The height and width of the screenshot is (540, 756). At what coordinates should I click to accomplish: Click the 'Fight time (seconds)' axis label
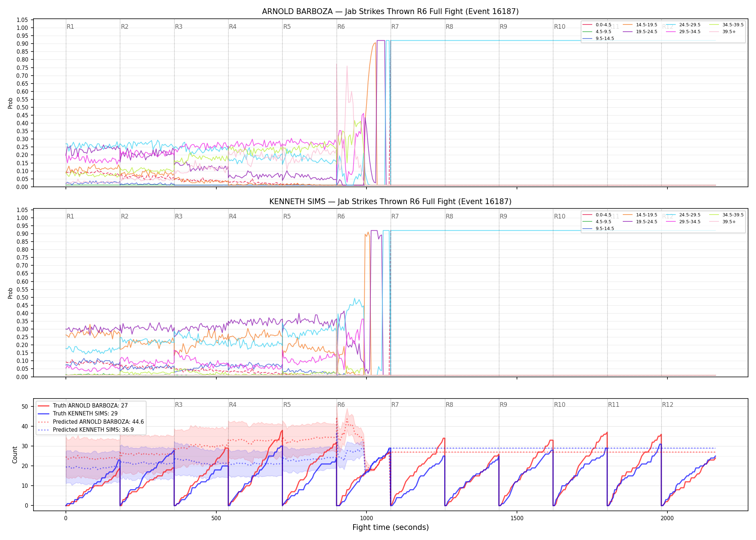pyautogui.click(x=391, y=527)
